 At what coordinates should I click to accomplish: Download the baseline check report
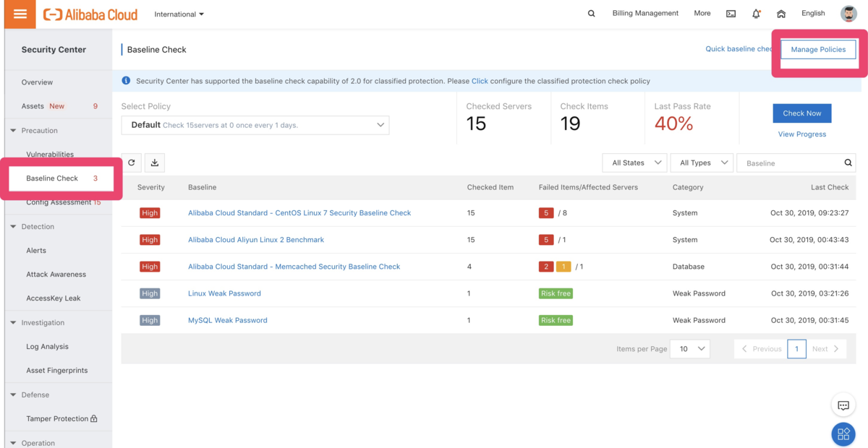[x=155, y=163]
